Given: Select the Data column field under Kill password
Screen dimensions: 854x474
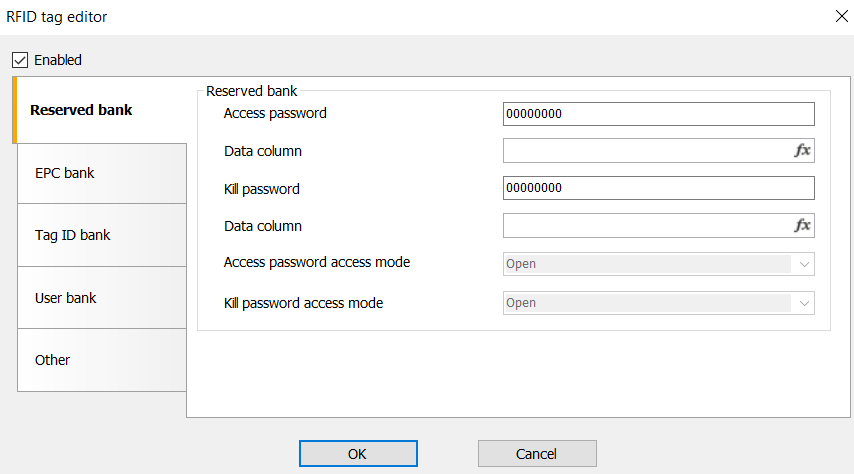Looking at the screenshot, I should point(646,226).
